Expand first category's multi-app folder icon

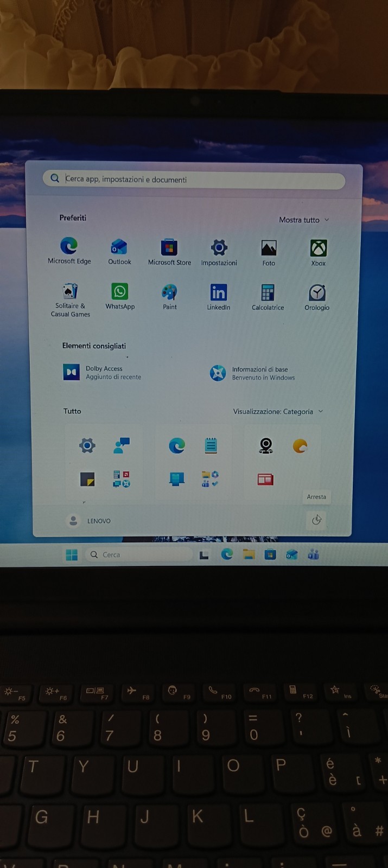coord(122,478)
